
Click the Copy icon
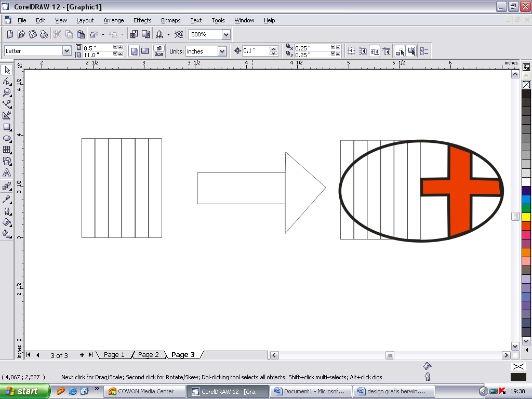(x=69, y=34)
